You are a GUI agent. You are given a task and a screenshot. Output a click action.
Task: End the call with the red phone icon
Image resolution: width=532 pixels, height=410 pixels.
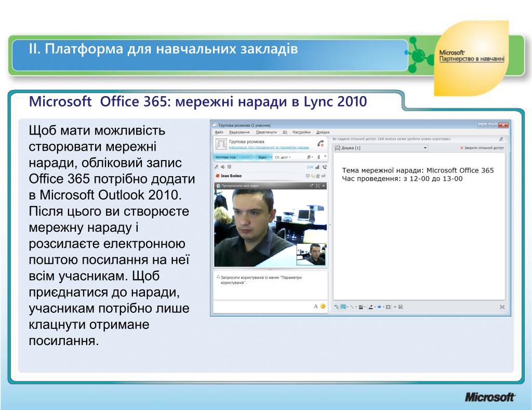point(321,144)
